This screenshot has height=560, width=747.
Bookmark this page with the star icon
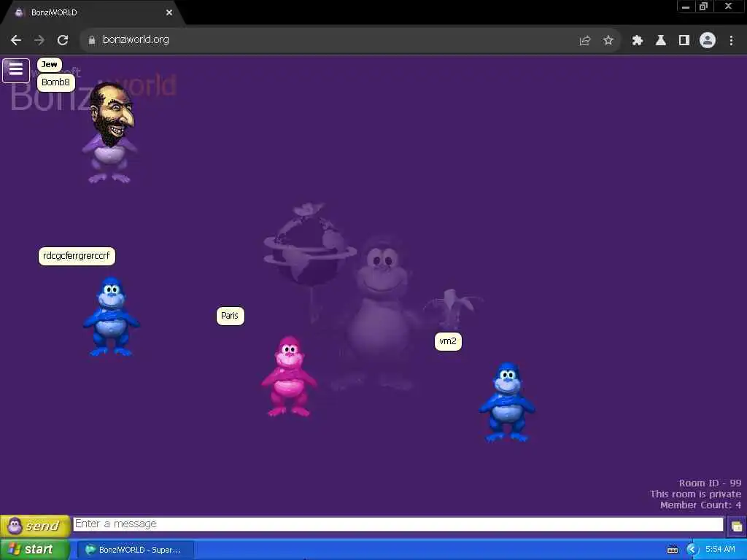(608, 41)
